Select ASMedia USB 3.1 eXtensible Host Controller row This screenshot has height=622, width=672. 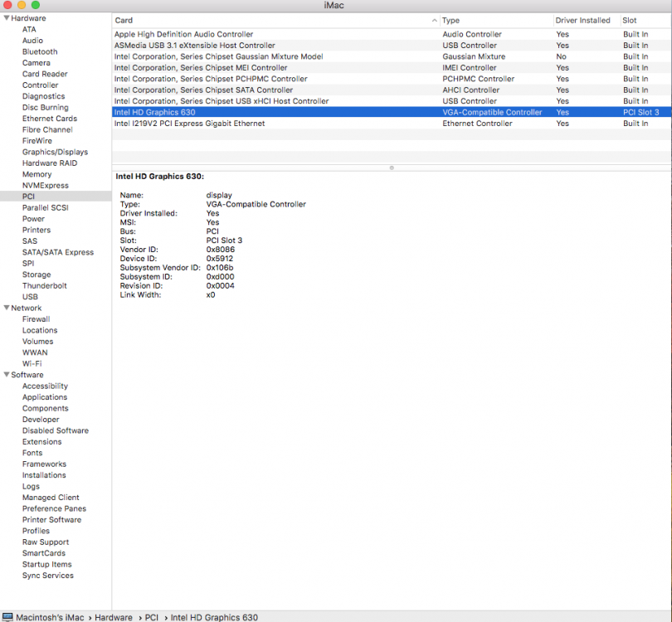pos(392,46)
